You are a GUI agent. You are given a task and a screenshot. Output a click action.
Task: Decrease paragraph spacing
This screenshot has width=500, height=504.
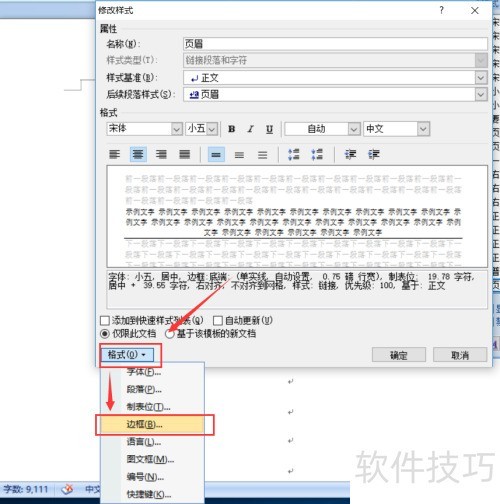[x=317, y=154]
